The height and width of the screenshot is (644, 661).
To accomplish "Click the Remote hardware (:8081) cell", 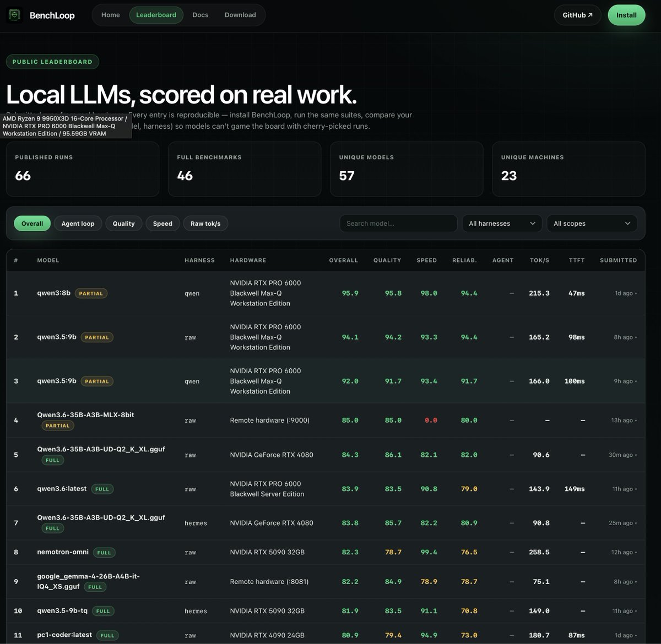I will 269,581.
